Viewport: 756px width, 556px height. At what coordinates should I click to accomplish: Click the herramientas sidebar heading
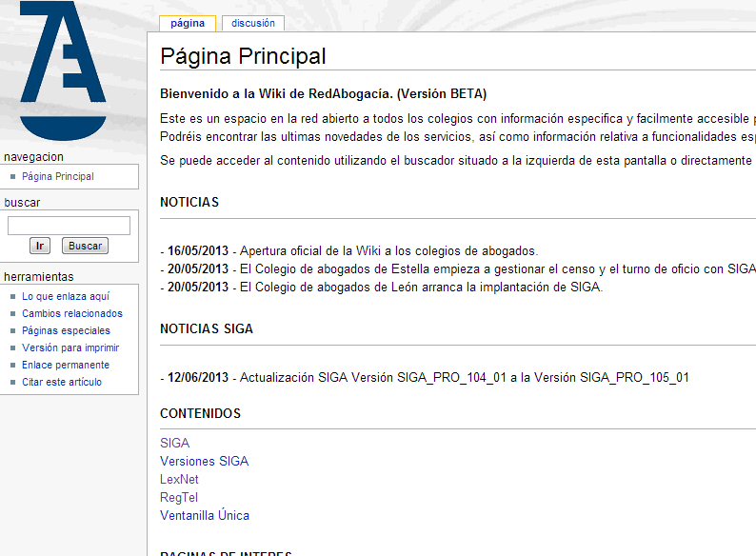[x=39, y=277]
